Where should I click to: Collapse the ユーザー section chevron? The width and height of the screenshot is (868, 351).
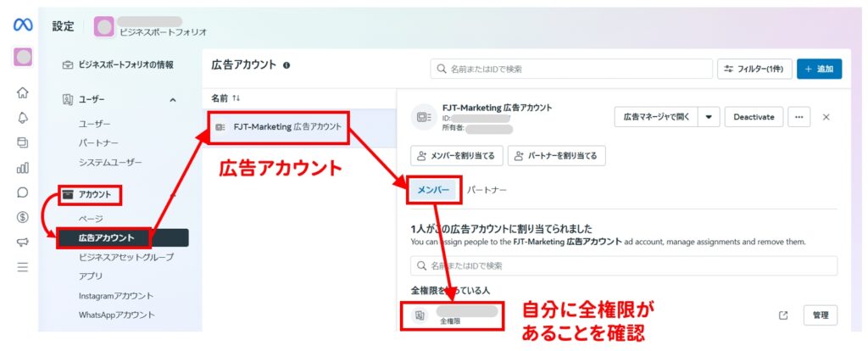tap(173, 100)
